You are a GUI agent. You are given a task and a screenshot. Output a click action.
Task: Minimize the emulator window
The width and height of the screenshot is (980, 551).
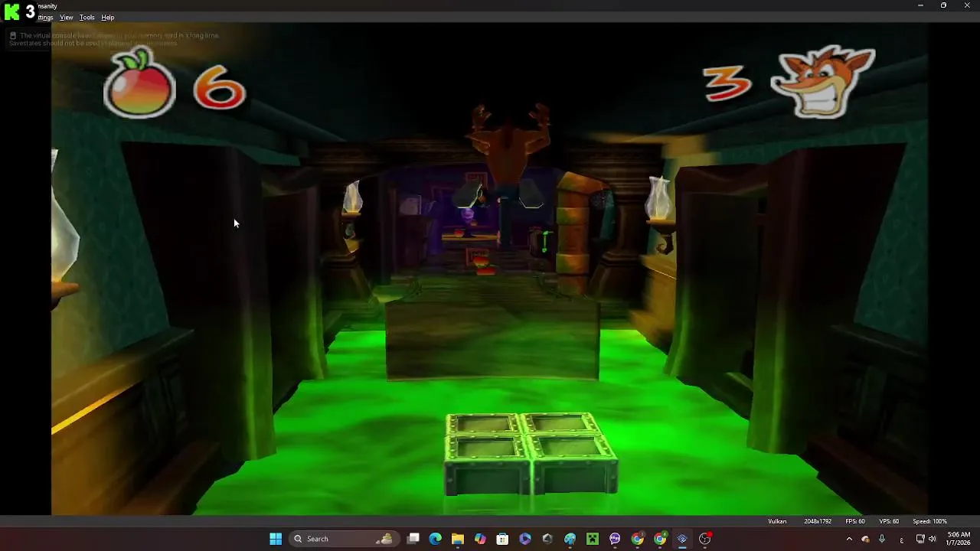tap(920, 5)
